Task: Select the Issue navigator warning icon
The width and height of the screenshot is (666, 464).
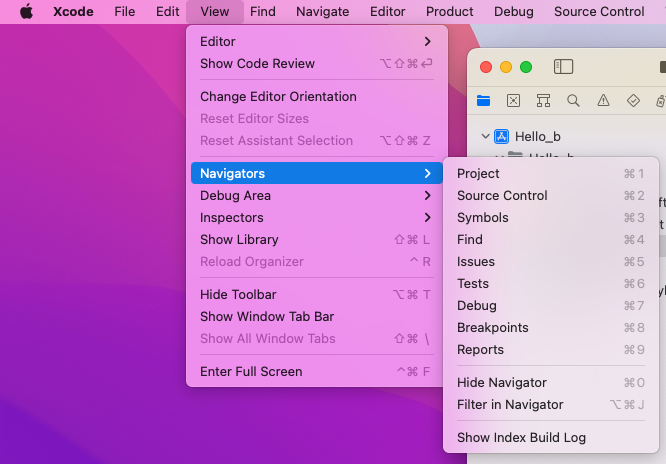Action: 603,101
